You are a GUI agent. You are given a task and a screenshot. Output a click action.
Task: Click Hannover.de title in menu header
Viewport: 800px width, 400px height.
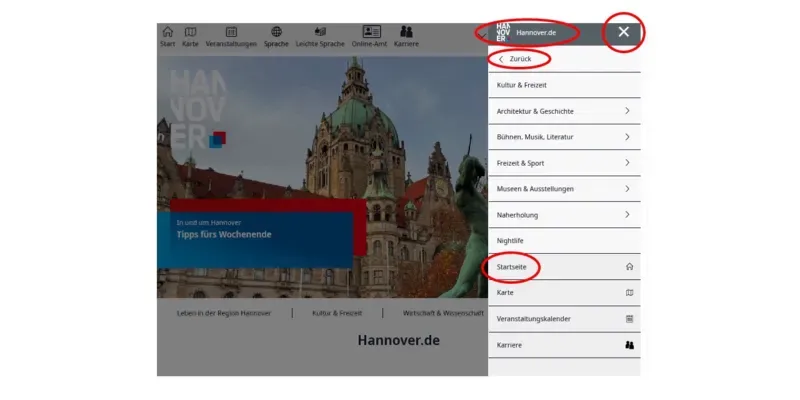click(x=536, y=33)
